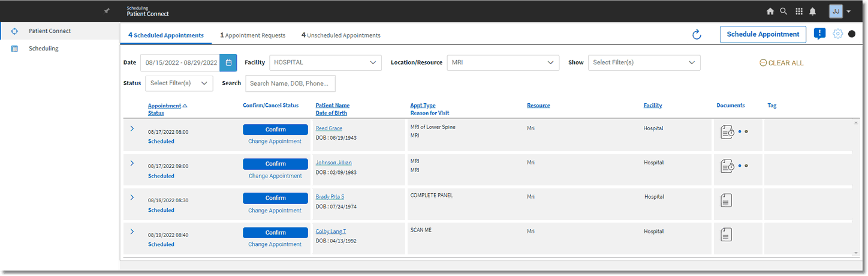This screenshot has width=868, height=276.
Task: Click the Search Name, DOB, Phone field
Action: pyautogui.click(x=290, y=83)
